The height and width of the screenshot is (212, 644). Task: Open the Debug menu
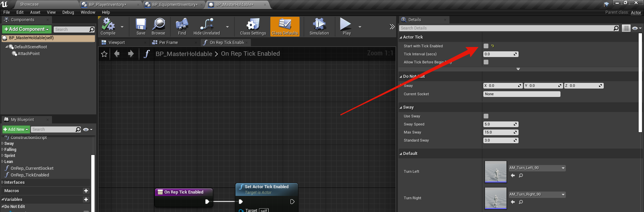(x=68, y=12)
